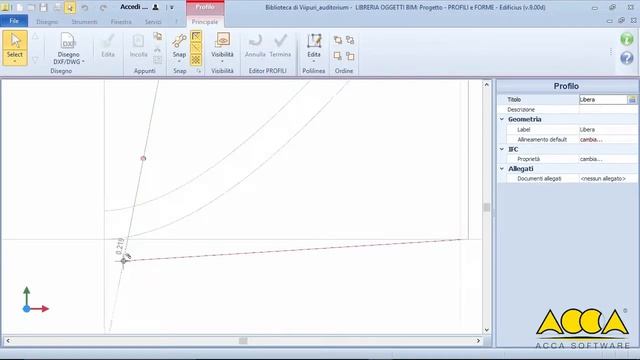Toggle the snap grid mode button

pyautogui.click(x=196, y=60)
